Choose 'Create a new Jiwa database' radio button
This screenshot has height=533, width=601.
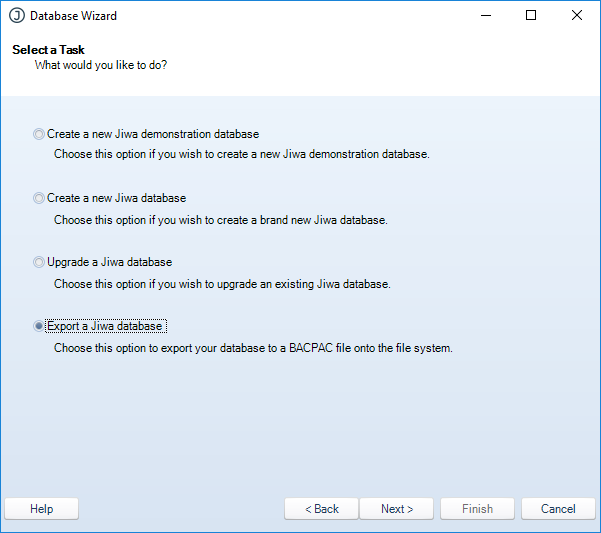click(39, 198)
